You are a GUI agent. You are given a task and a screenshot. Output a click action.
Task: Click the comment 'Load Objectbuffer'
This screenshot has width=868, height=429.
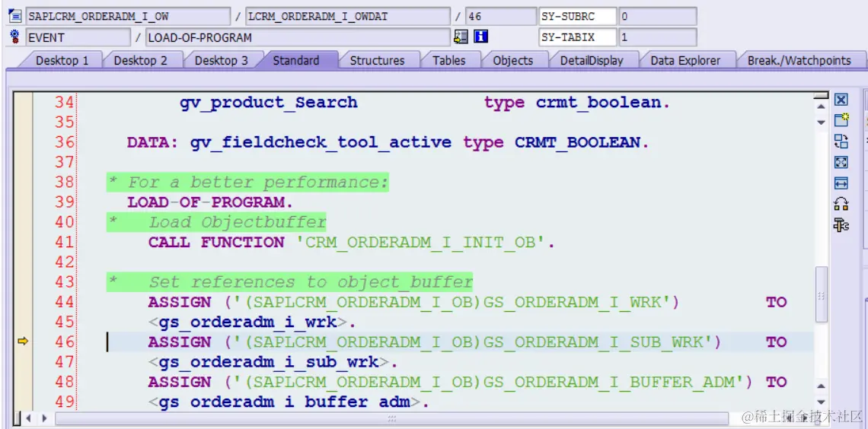[x=238, y=222]
